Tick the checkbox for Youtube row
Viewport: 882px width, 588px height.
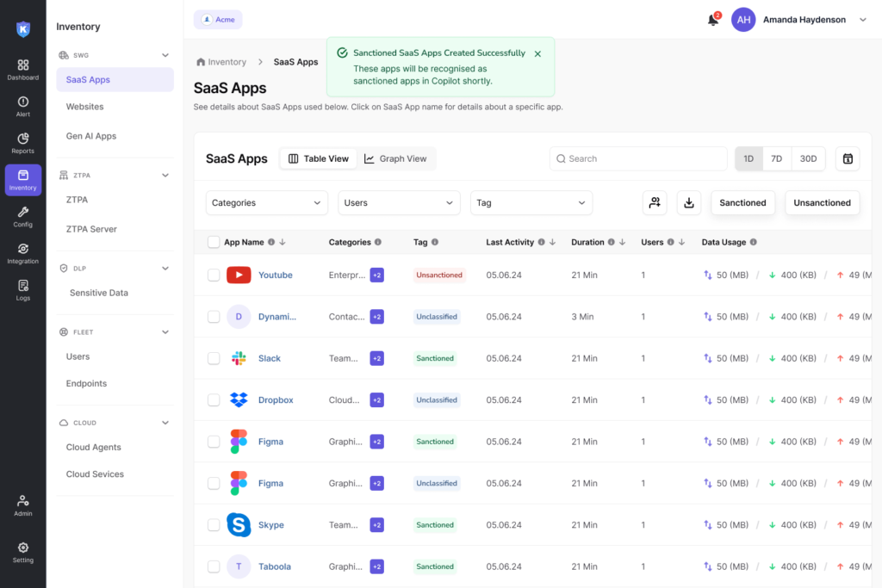[214, 275]
